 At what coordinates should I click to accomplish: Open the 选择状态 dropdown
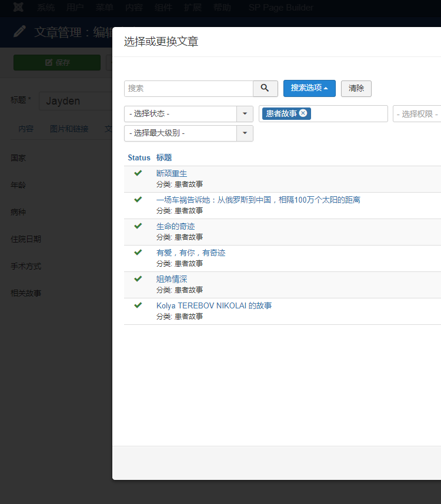(x=188, y=114)
